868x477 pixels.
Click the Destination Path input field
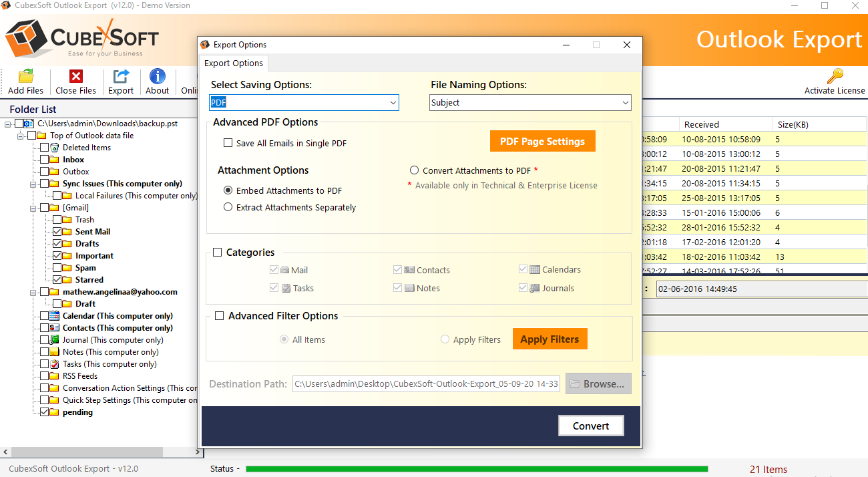point(426,384)
